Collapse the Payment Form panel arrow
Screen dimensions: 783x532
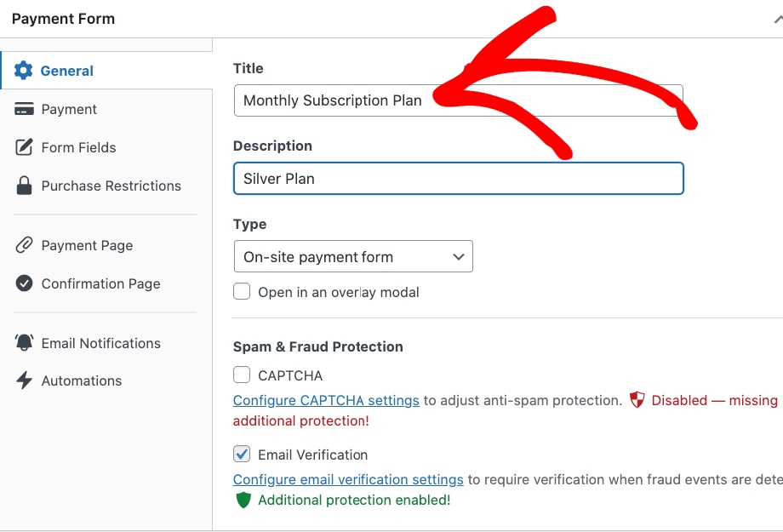(777, 19)
